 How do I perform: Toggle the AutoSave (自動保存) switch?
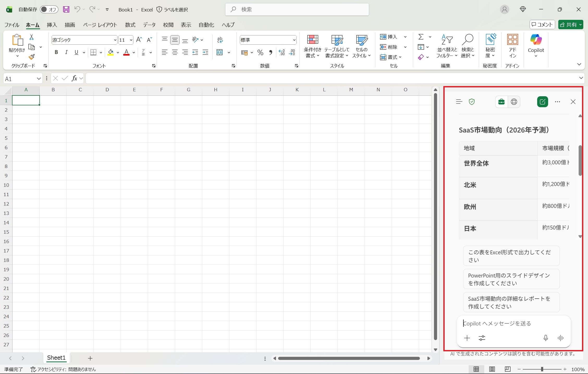tap(49, 10)
